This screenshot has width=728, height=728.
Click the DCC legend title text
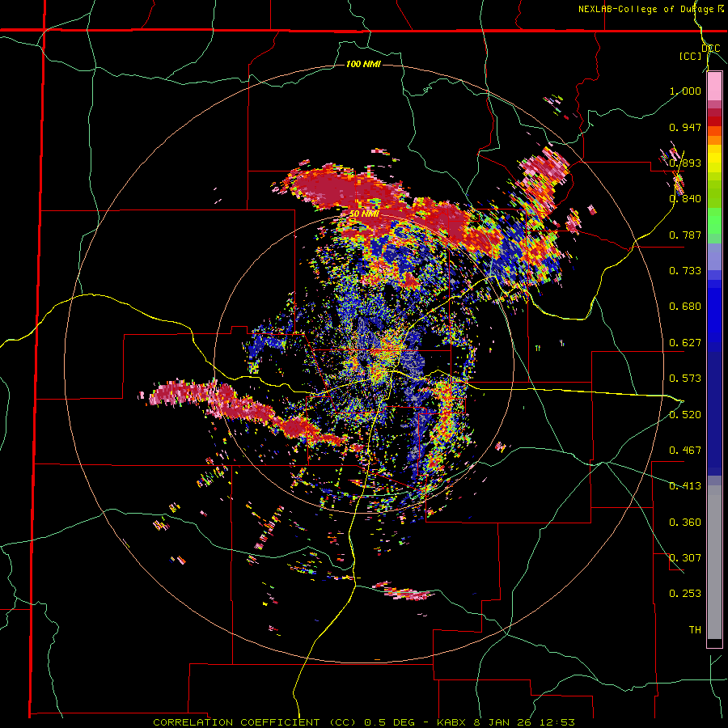pyautogui.click(x=711, y=49)
